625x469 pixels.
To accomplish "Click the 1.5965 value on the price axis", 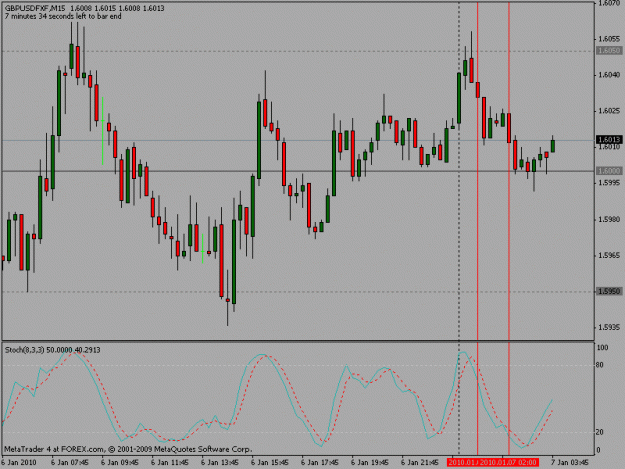I will coord(609,255).
